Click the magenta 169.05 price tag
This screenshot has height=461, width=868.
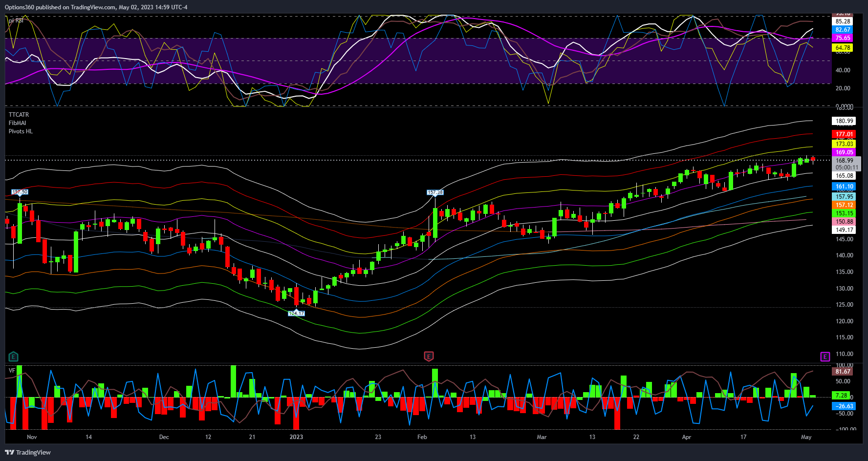[844, 152]
